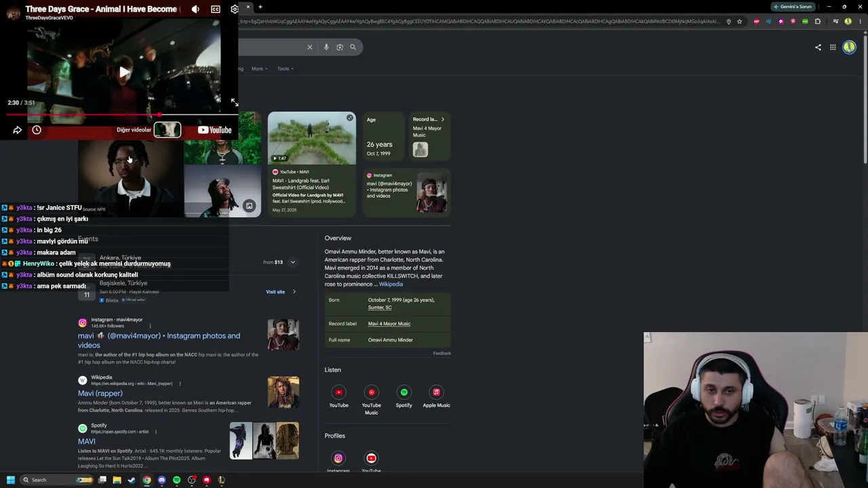Open the Gemini'a Sorun button
This screenshot has height=488, width=868.
pyautogui.click(x=793, y=7)
